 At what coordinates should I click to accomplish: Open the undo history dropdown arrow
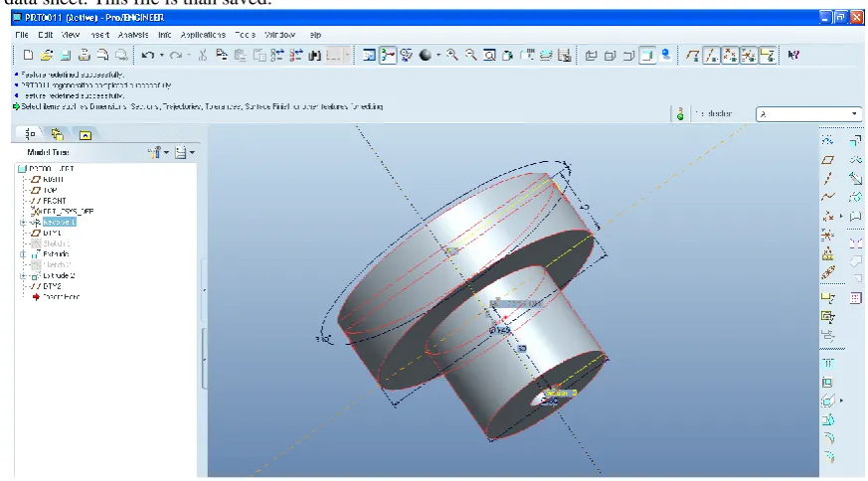click(x=162, y=55)
